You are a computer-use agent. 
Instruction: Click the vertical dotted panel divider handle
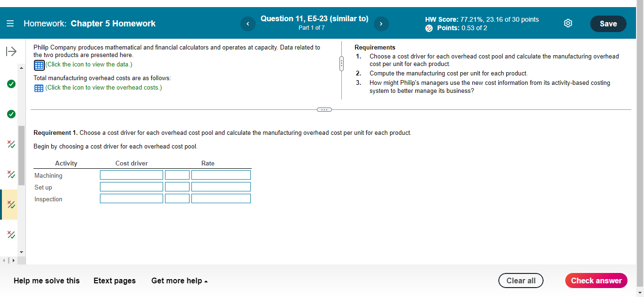point(341,63)
